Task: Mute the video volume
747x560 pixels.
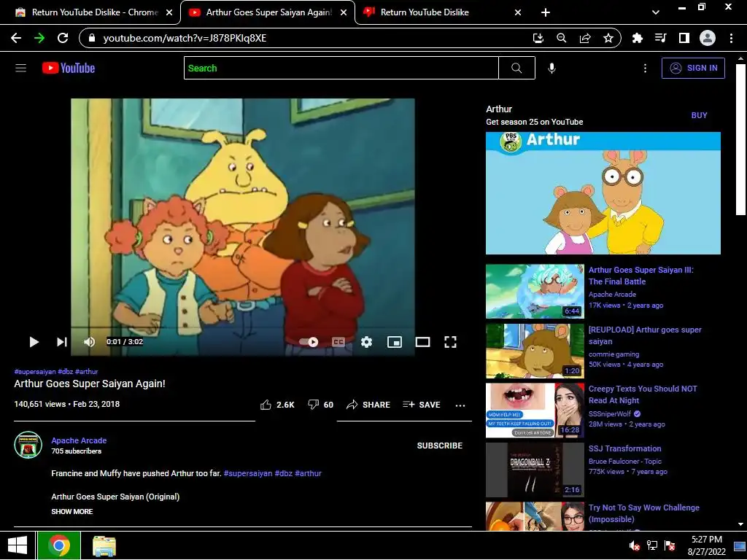Action: pyautogui.click(x=89, y=342)
